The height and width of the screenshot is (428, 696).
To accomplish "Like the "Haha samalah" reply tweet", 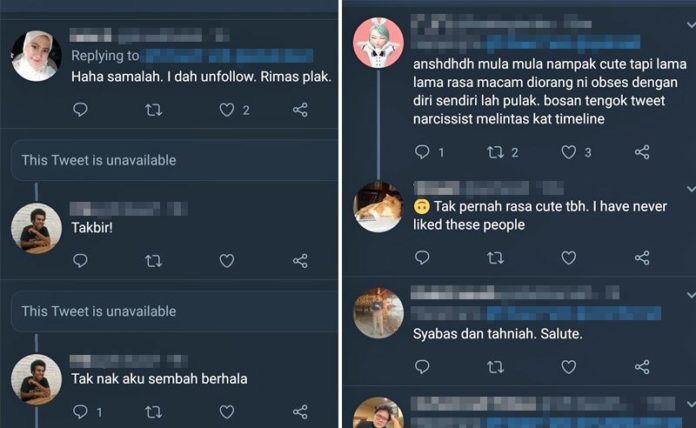I will coord(227,110).
